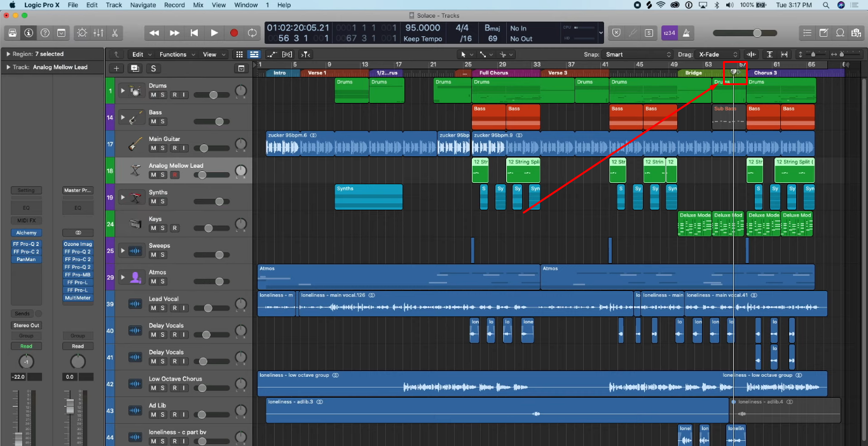Toggle Cycle mode in the transport
This screenshot has width=868, height=446.
252,33
